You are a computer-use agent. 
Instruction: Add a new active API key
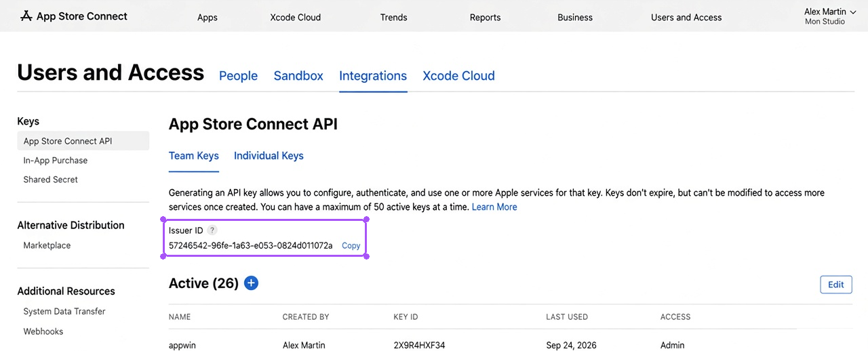(x=251, y=283)
